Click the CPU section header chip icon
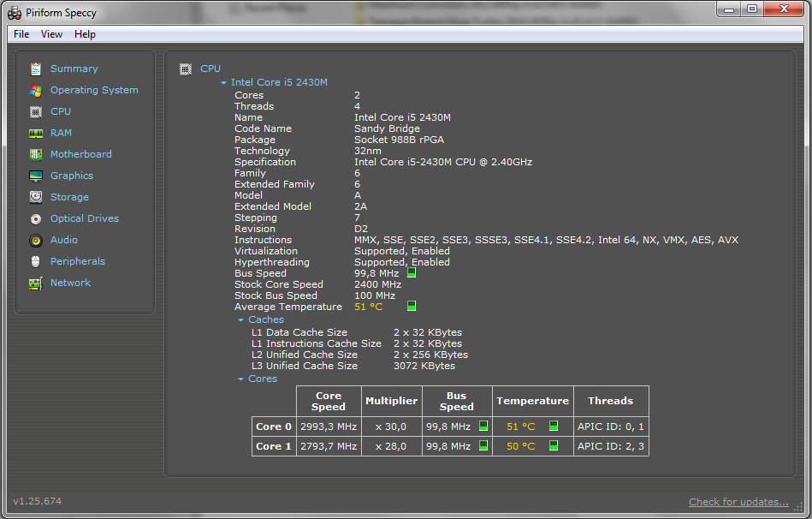Screen dimensions: 812x519 pyautogui.click(x=186, y=69)
